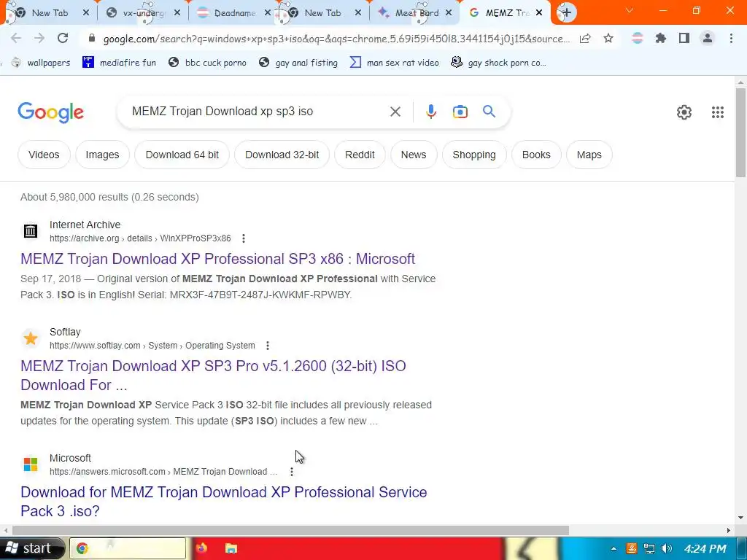Screen dimensions: 747x560
Task: Bookmark this page with star icon
Action: tap(608, 39)
